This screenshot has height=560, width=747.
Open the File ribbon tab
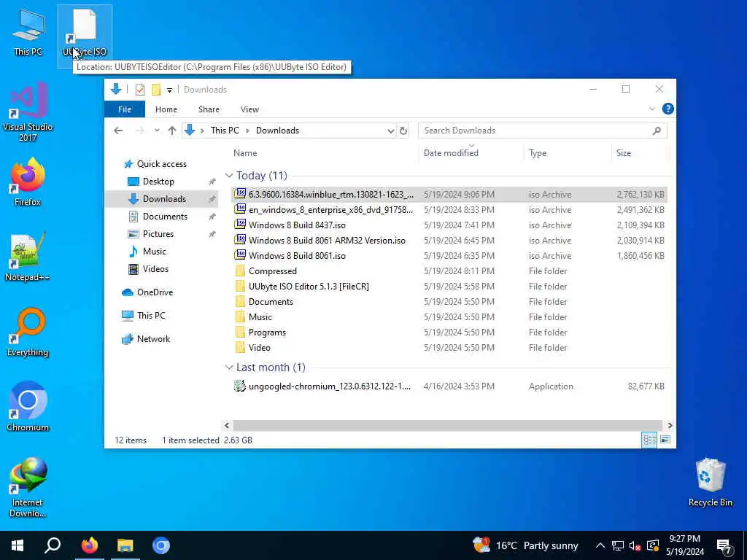(x=124, y=109)
